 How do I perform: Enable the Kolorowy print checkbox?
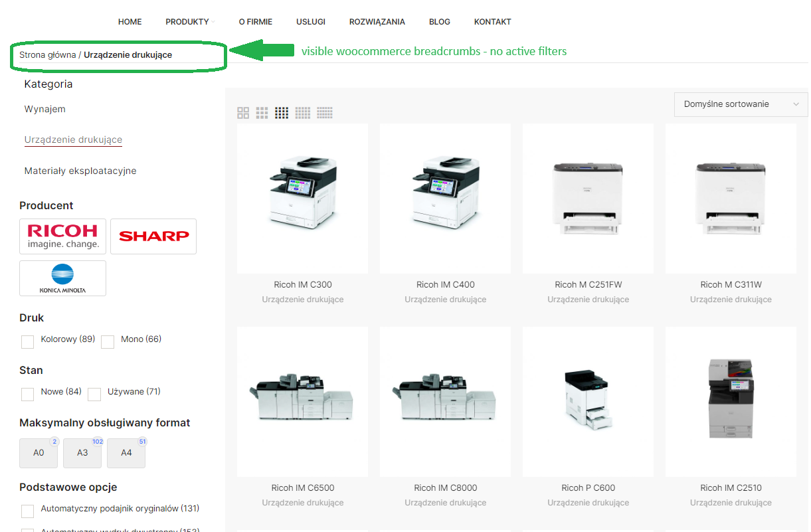click(x=27, y=342)
